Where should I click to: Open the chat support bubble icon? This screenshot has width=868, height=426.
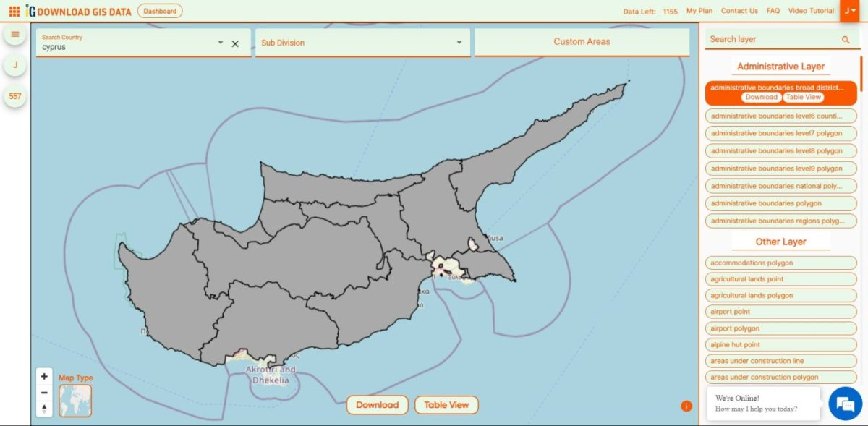pos(845,404)
